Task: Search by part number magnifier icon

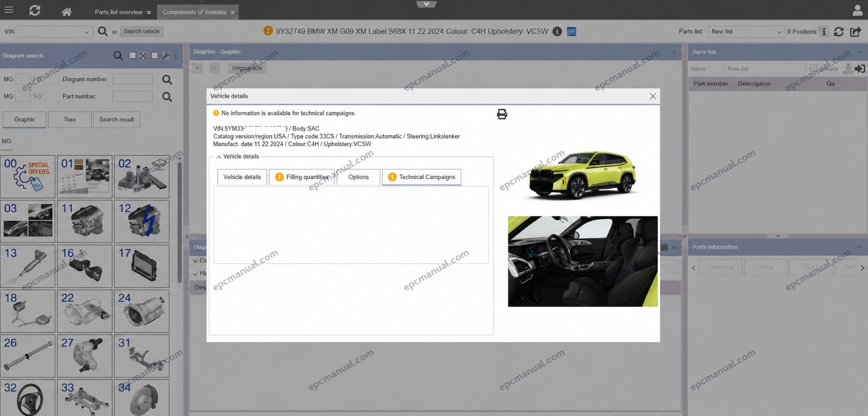Action: (x=167, y=97)
